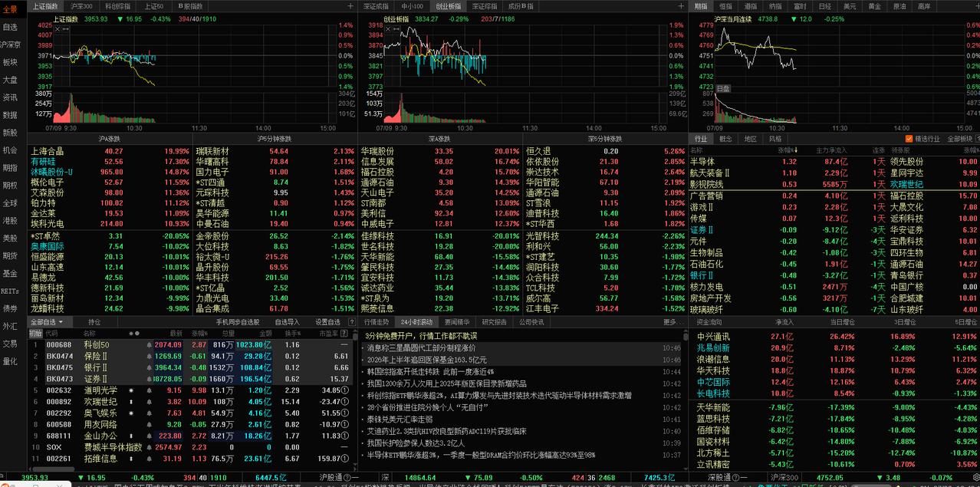
Task: Open the 全部板块 dropdown
Action: pyautogui.click(x=960, y=140)
